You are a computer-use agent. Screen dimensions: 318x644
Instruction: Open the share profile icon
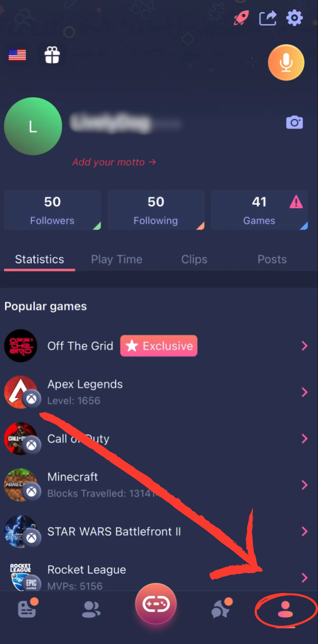(x=268, y=18)
